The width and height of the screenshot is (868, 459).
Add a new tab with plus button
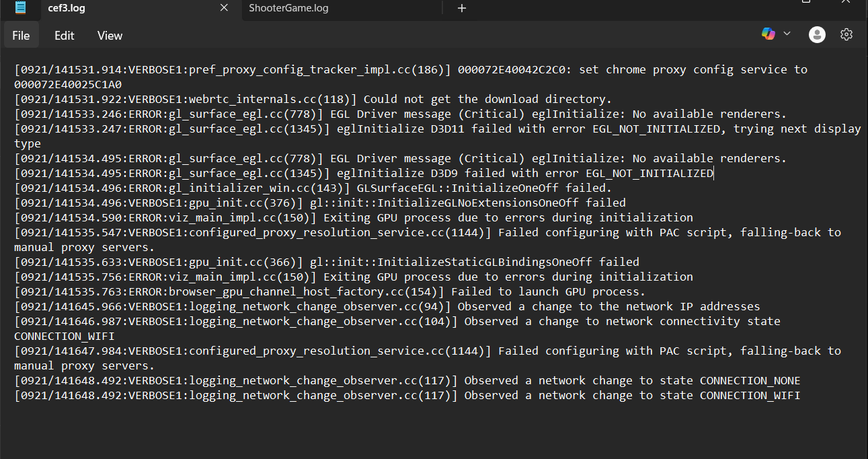click(x=461, y=8)
